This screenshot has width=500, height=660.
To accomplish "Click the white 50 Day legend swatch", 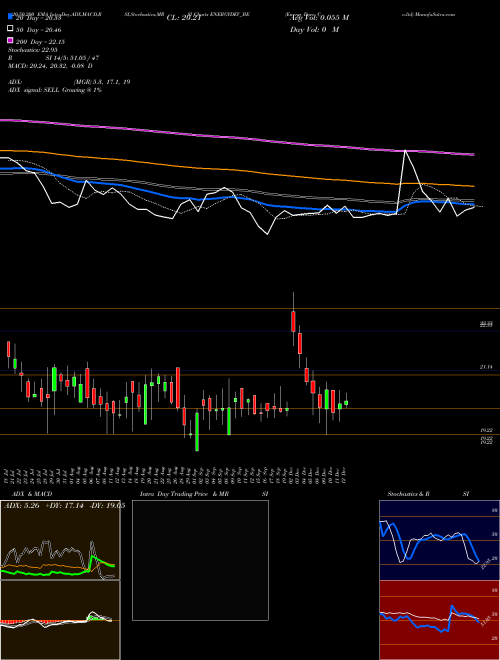I will (11, 29).
